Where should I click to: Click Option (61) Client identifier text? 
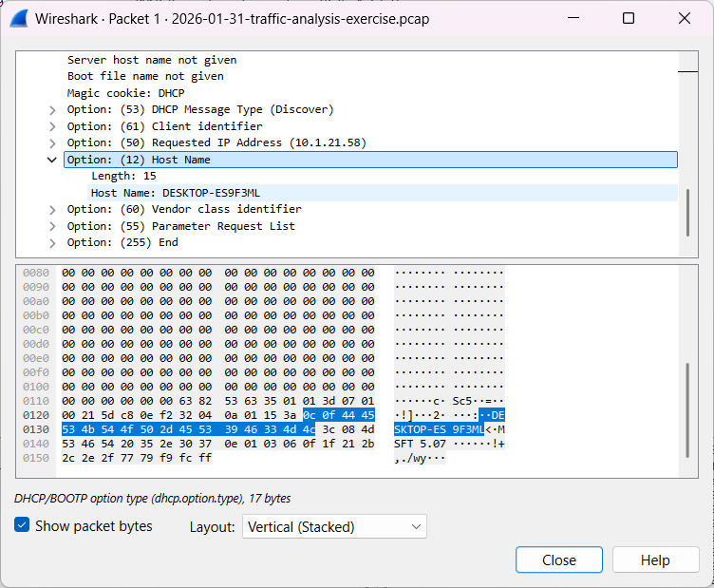pos(165,126)
